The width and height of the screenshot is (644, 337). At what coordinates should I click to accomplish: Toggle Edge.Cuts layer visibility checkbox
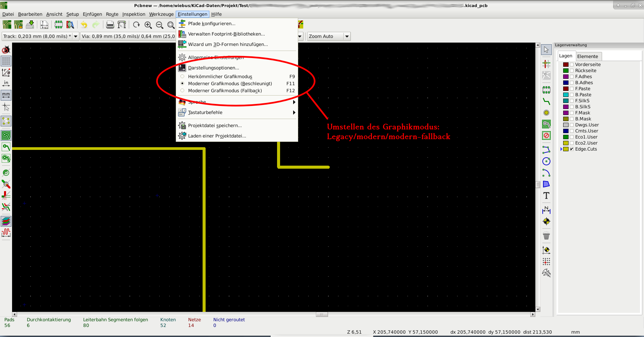click(x=572, y=149)
